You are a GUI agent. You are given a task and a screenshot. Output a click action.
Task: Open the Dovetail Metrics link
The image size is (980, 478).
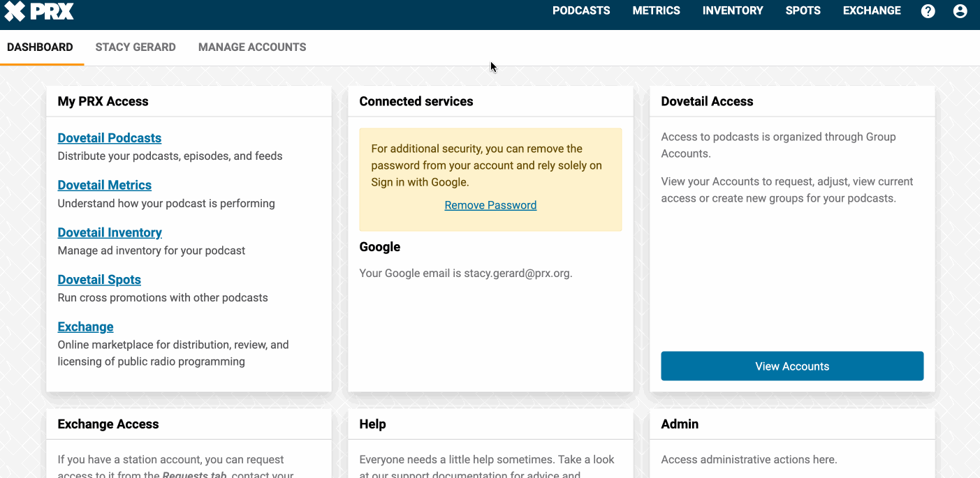tap(105, 185)
